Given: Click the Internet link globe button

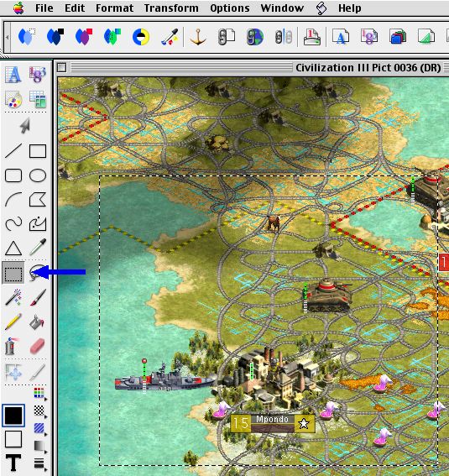Looking at the screenshot, I should tap(255, 37).
